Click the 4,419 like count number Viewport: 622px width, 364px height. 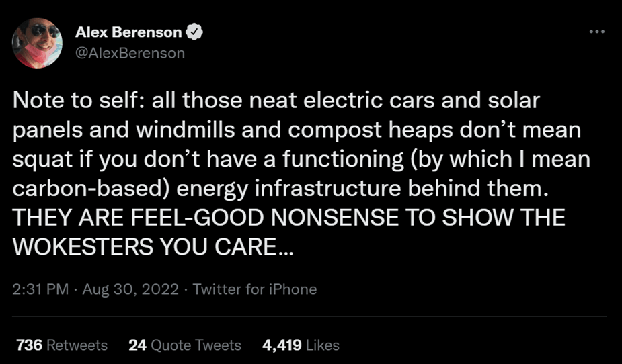pyautogui.click(x=282, y=345)
